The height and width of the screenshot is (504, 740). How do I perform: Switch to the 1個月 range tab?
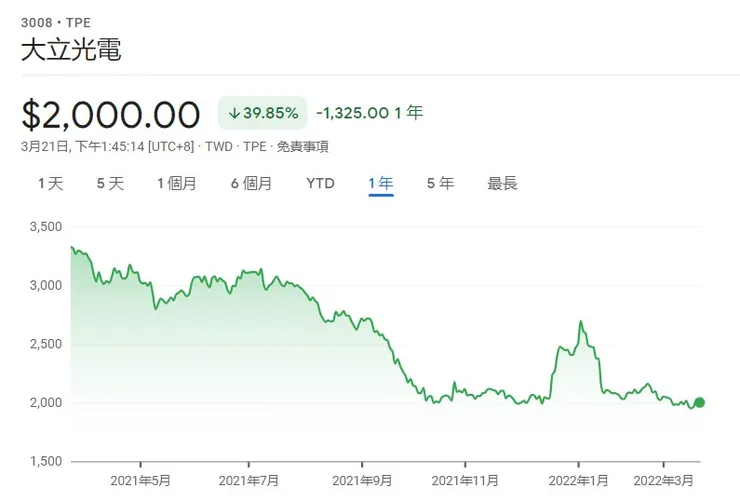pyautogui.click(x=177, y=183)
